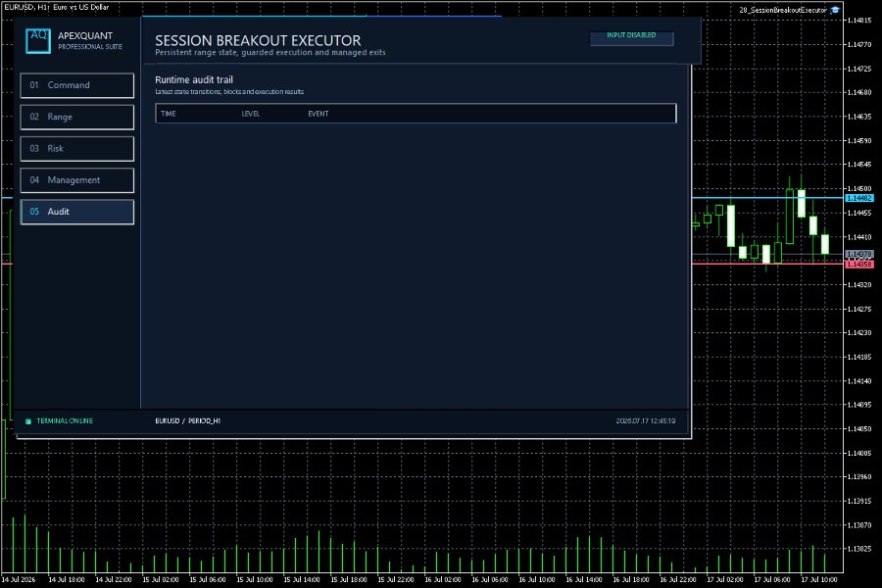Click the EURUSD, H1 chart title
The image size is (882, 588).
click(56, 7)
